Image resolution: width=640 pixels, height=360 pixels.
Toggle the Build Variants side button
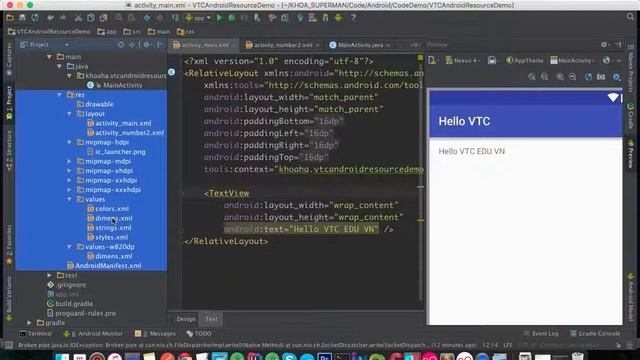click(9, 298)
